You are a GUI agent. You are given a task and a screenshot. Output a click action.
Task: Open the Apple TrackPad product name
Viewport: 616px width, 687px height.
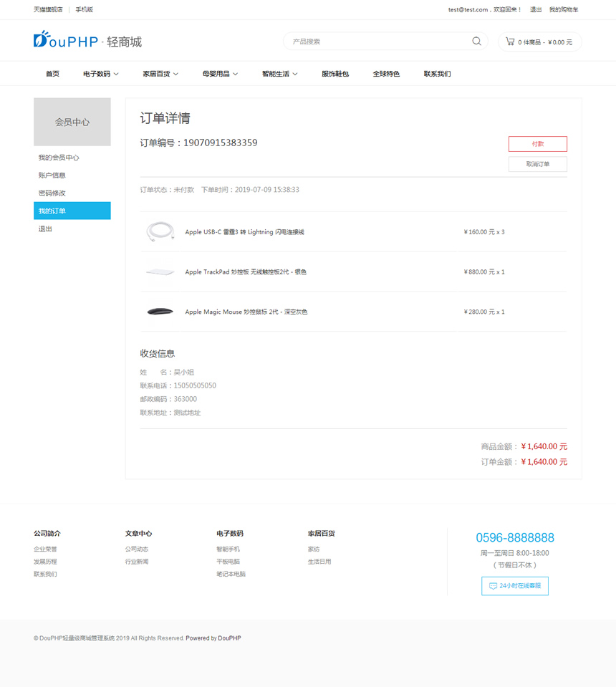[x=246, y=272]
